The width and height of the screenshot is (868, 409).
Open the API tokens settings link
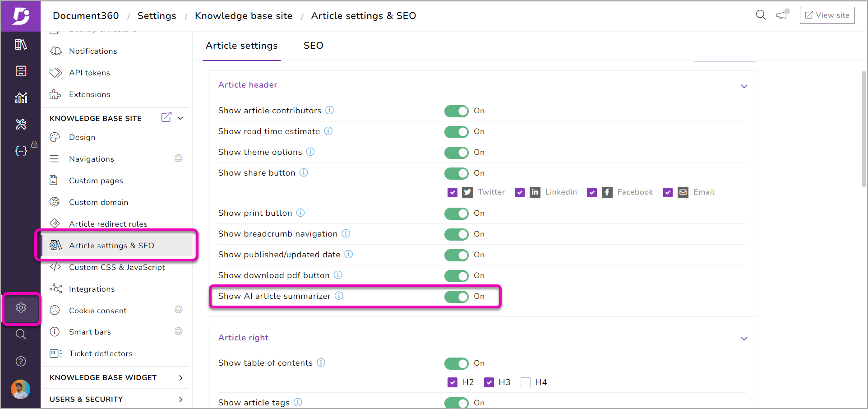[89, 73]
